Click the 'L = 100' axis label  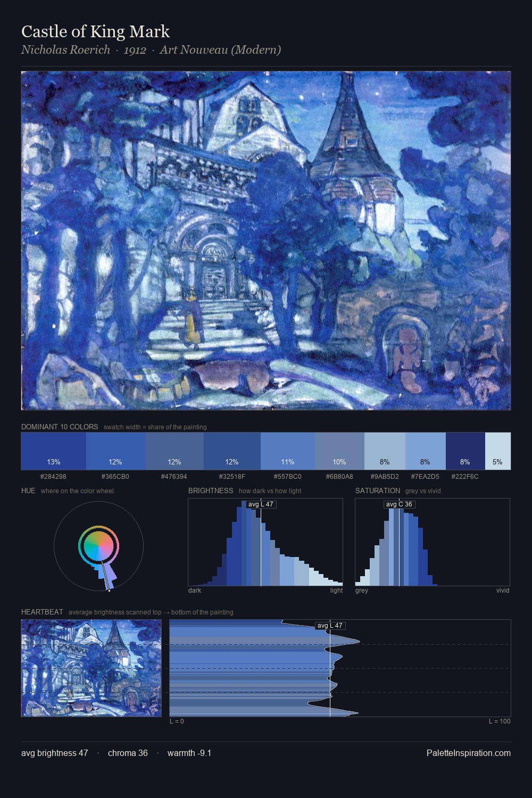coord(500,721)
